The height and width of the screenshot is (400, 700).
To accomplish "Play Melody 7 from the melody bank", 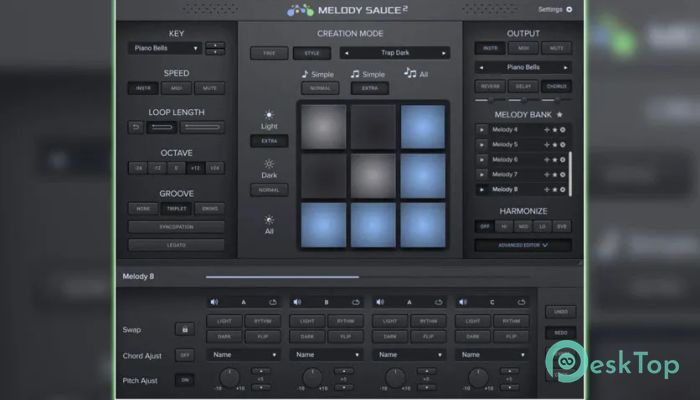I will [x=482, y=175].
